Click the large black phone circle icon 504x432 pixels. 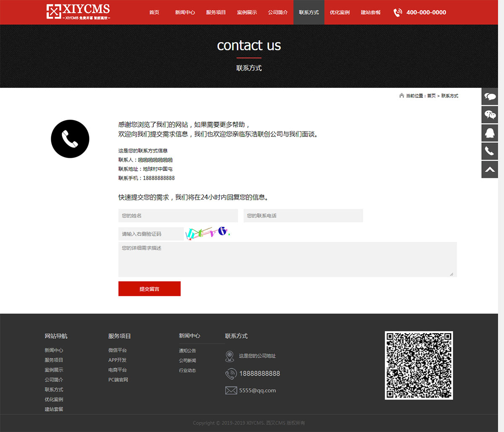(x=70, y=139)
